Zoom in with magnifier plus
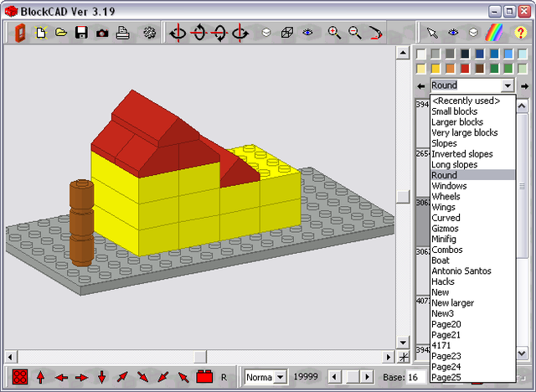 tap(334, 33)
